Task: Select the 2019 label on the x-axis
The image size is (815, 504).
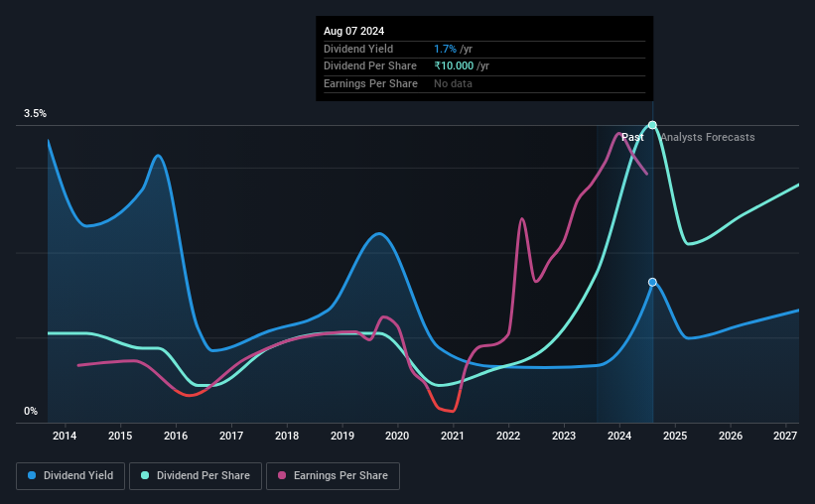Action: click(342, 436)
